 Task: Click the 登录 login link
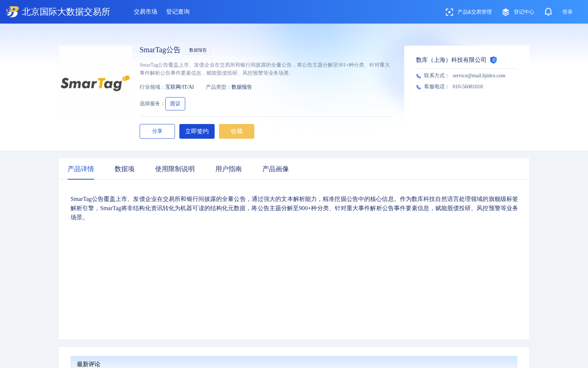567,12
